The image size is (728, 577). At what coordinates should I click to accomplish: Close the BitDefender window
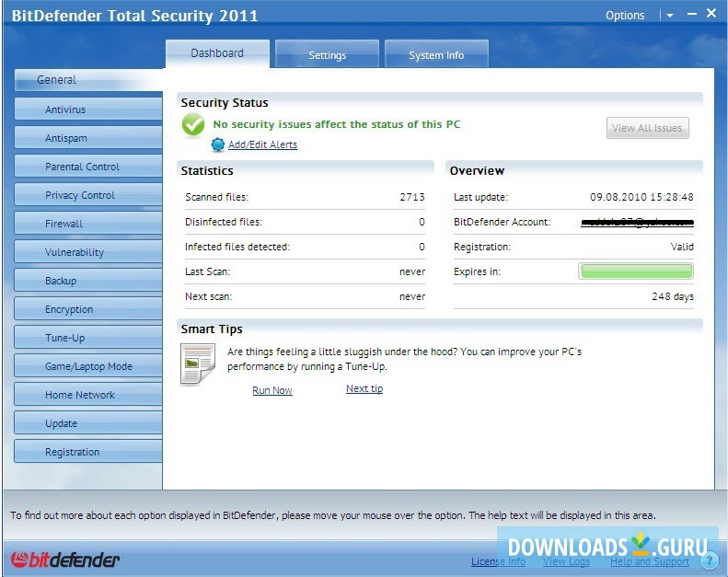(711, 13)
